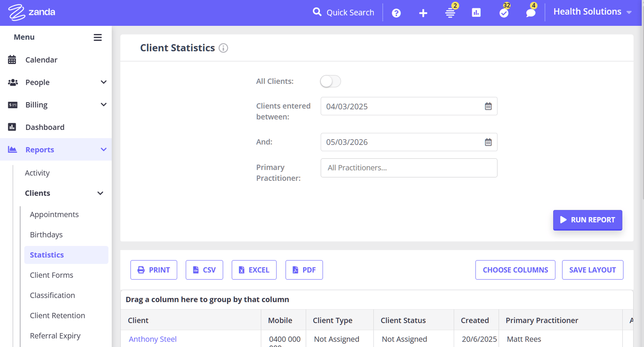Collapse the menu with hamburger icon
The width and height of the screenshot is (644, 347).
coord(97,37)
